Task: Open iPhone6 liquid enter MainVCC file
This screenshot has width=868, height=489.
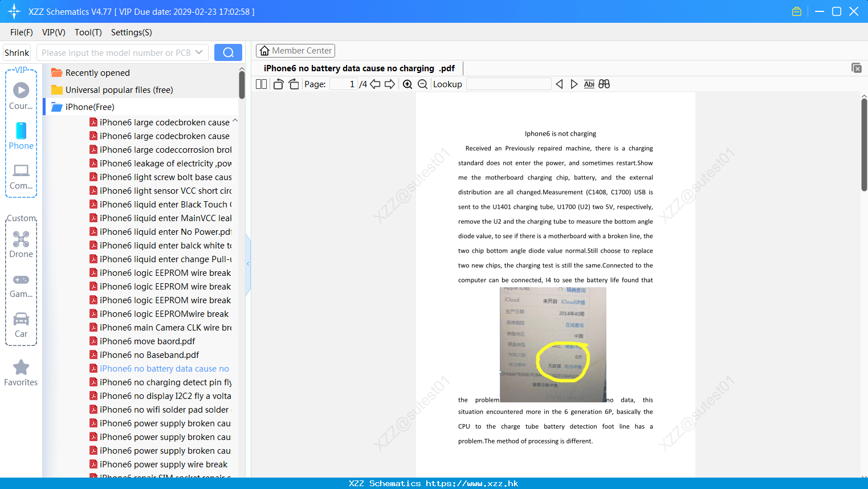Action: pos(161,218)
